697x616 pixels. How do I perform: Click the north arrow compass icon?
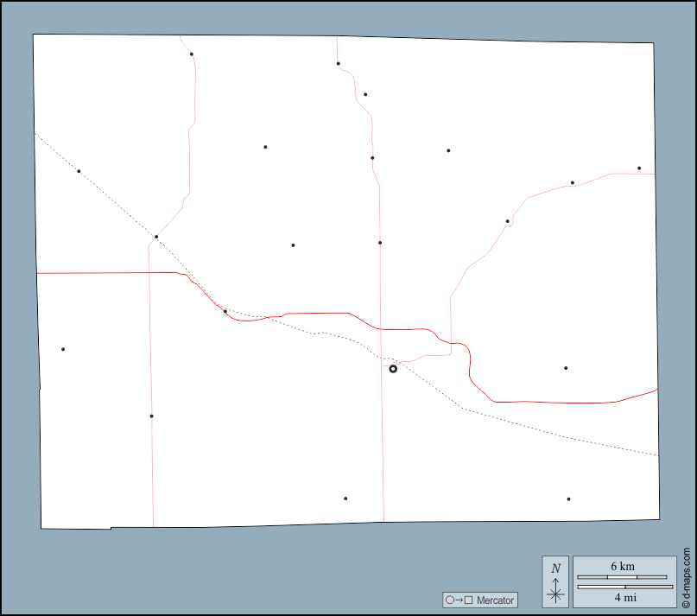555,581
